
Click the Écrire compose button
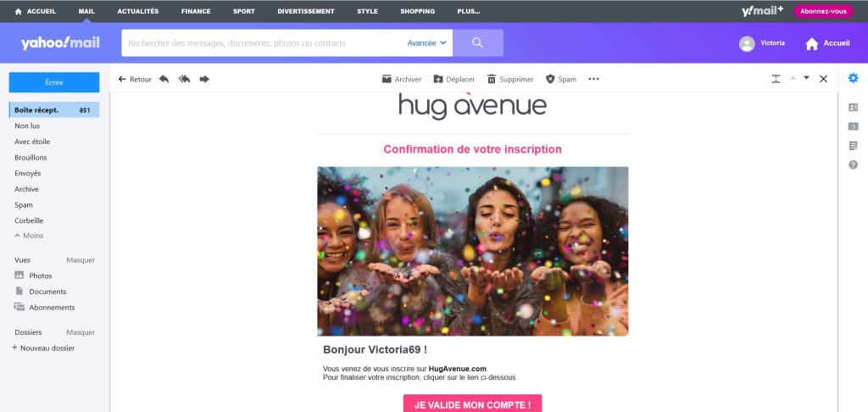54,82
